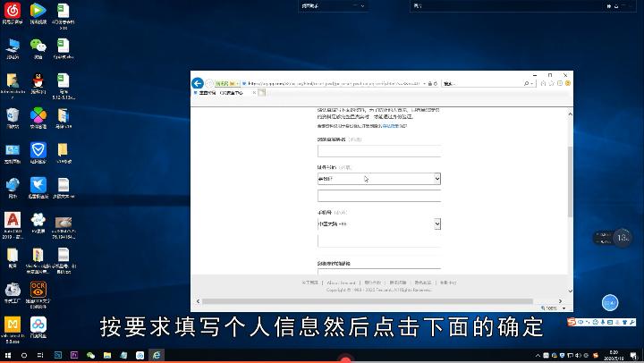Click the About Tencent footer link
The height and width of the screenshot is (363, 644).
[x=342, y=283]
